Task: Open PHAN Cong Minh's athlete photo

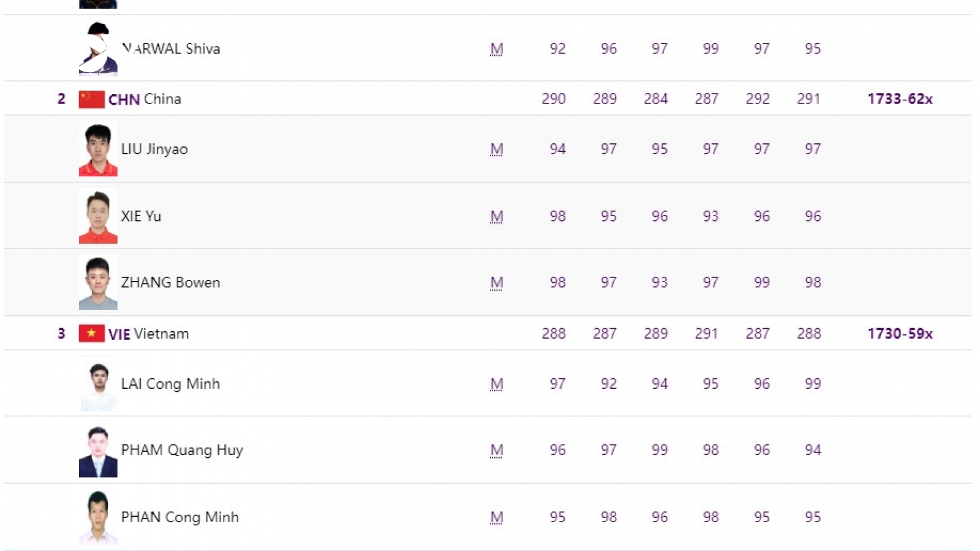Action: (x=98, y=517)
